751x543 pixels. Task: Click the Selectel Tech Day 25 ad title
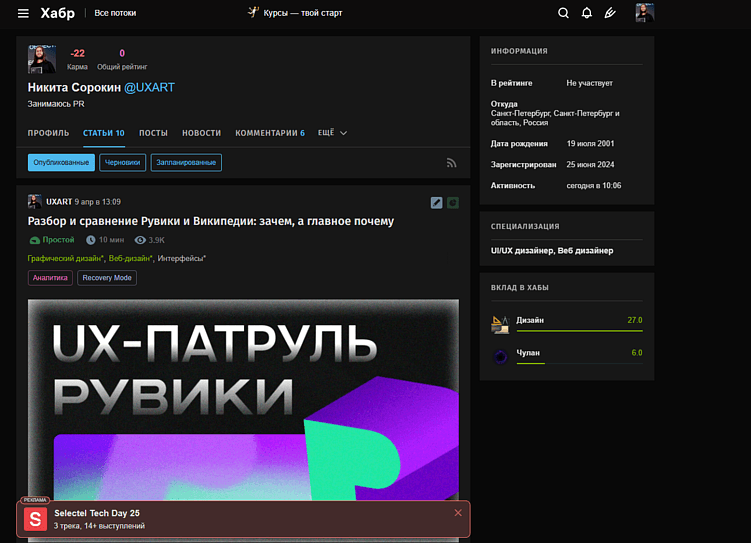tap(97, 513)
